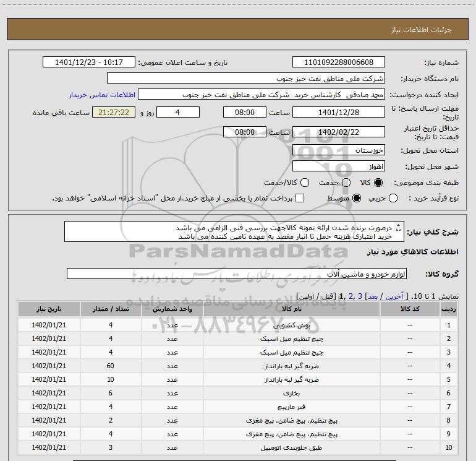Click ضربه گیر لبه بارانداز in row 4
476x461 pixels.
click(x=291, y=366)
